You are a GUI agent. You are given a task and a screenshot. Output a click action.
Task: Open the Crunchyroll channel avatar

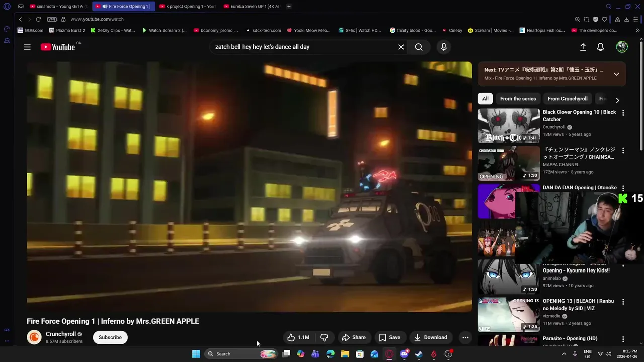(34, 337)
